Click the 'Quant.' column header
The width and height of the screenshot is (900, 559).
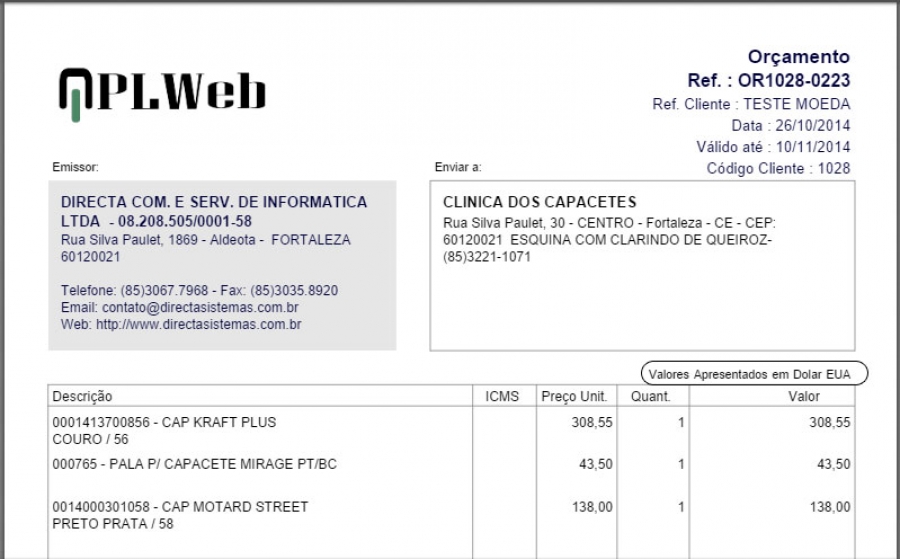[650, 397]
